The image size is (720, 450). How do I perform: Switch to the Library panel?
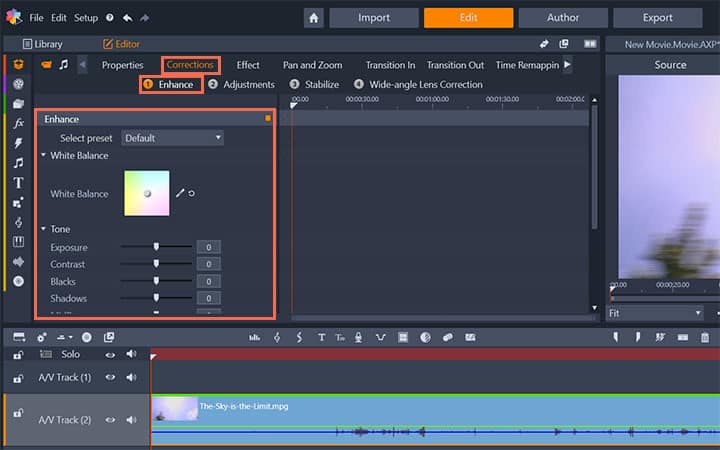(43, 44)
